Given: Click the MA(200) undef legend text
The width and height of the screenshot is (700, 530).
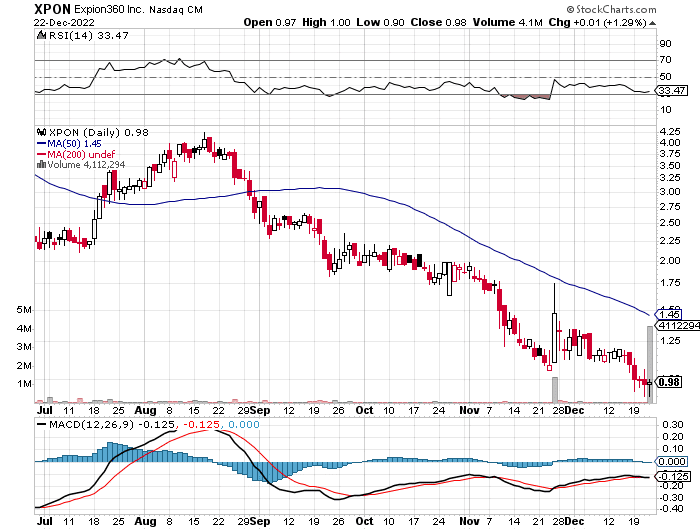Looking at the screenshot, I should tap(81, 154).
